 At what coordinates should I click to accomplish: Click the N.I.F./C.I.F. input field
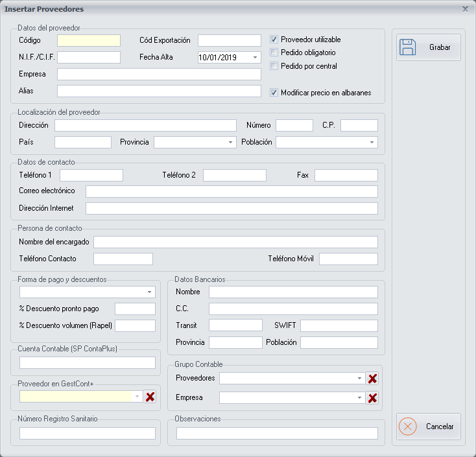pyautogui.click(x=89, y=57)
